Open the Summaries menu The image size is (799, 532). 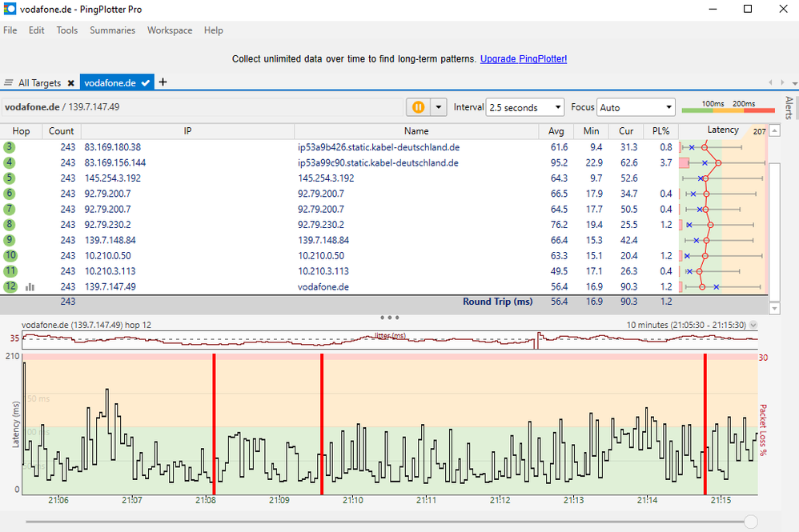pyautogui.click(x=113, y=30)
